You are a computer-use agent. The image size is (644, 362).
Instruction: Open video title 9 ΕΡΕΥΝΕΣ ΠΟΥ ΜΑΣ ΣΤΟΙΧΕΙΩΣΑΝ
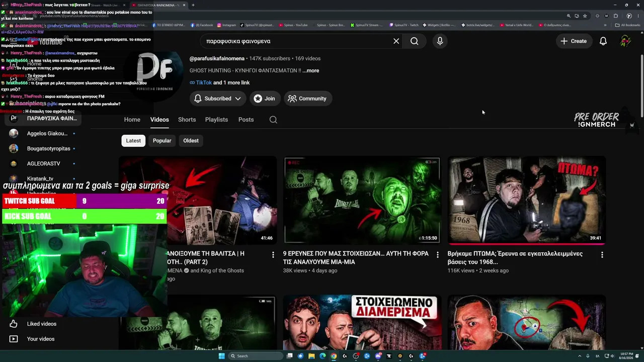[x=356, y=258]
